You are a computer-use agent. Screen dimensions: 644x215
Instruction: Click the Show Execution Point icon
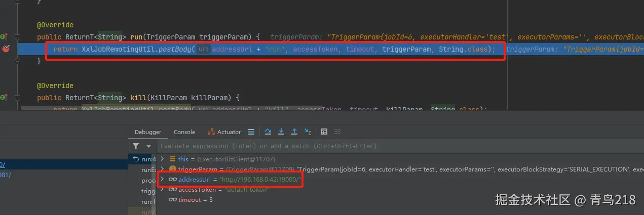(251, 132)
